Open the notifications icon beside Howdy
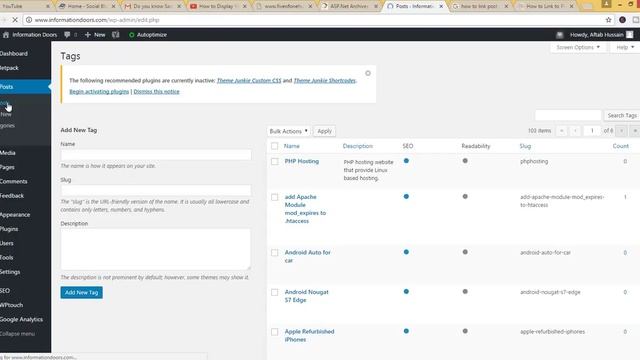The height and width of the screenshot is (360, 640). click(560, 35)
